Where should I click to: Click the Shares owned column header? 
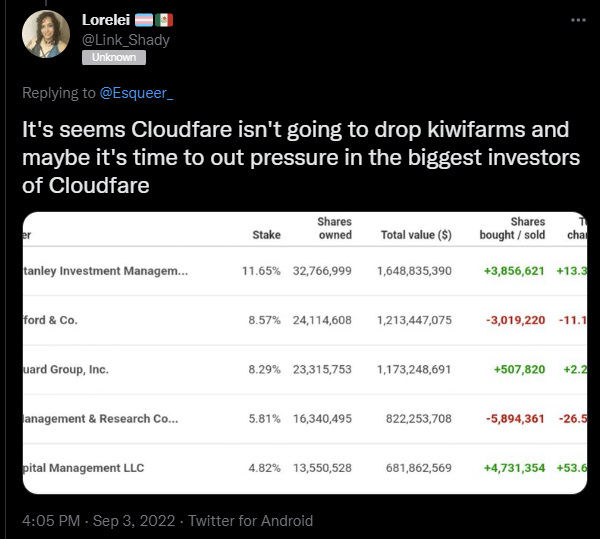(x=334, y=228)
